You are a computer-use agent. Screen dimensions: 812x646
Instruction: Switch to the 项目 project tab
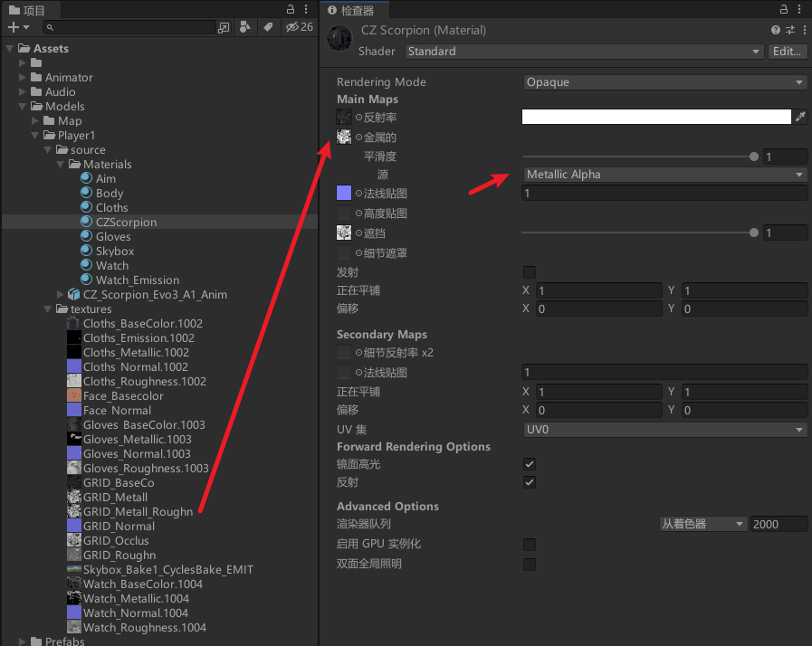[27, 10]
